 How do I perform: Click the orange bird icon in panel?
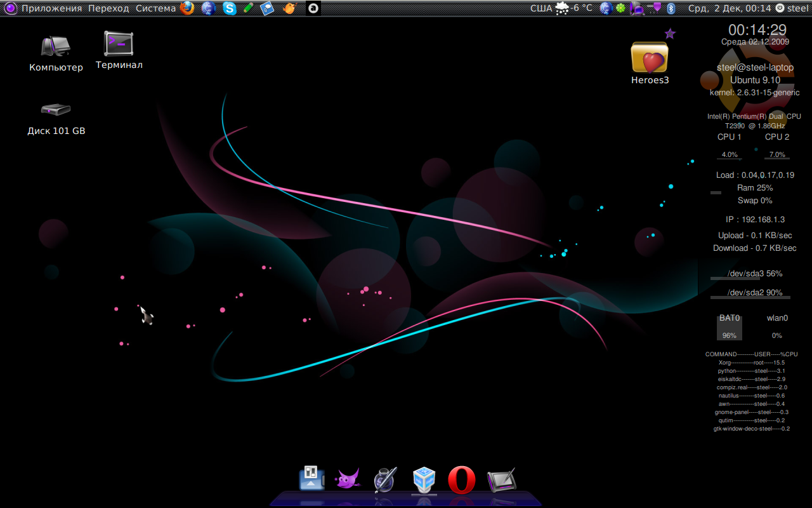[x=289, y=8]
